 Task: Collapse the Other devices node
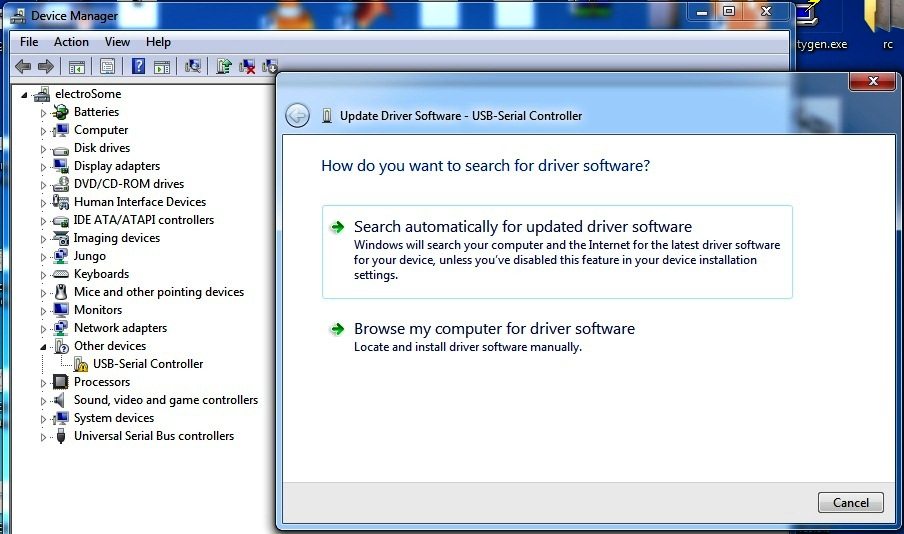coord(43,346)
